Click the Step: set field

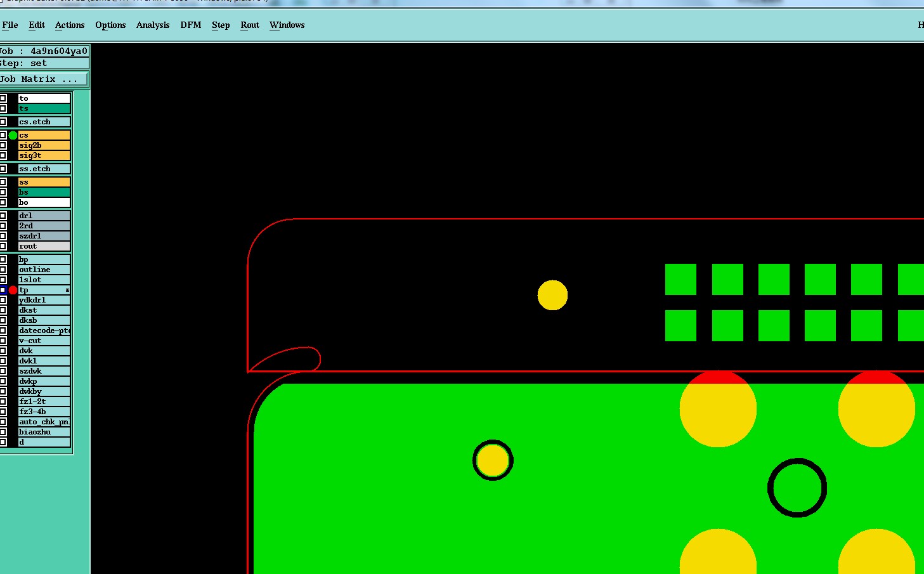pos(44,63)
